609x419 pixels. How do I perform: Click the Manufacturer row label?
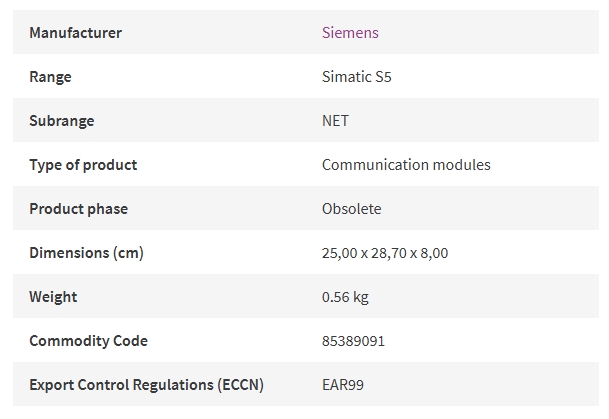coord(75,33)
